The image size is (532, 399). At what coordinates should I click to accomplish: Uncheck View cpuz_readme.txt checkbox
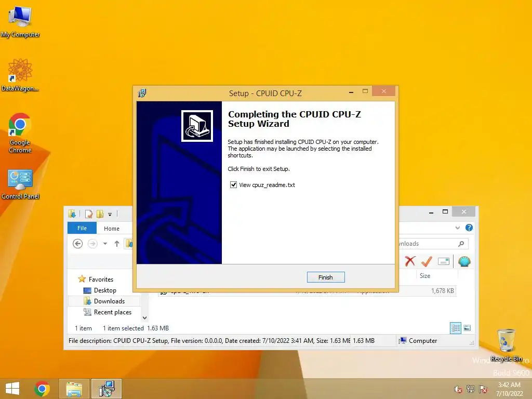(233, 185)
